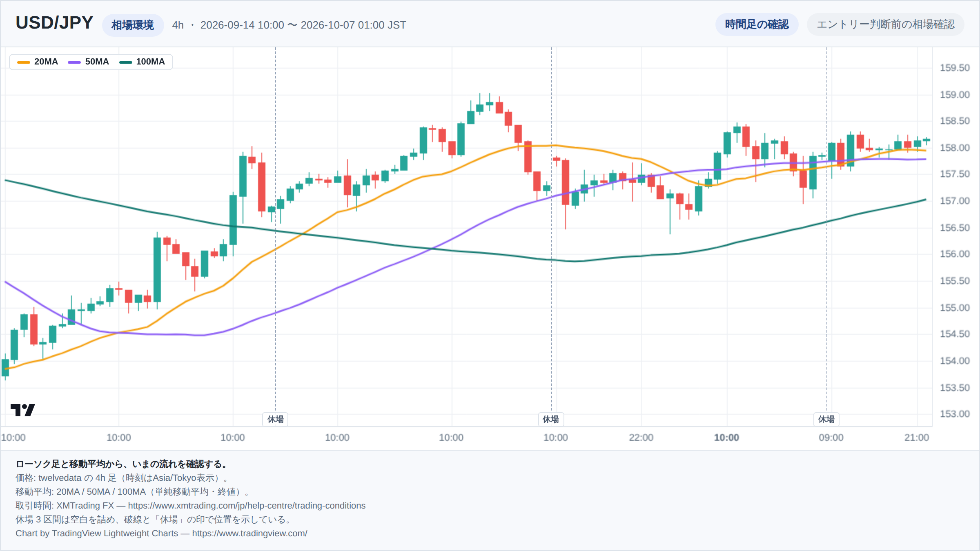Click the purple 50MA legend swatch

74,62
